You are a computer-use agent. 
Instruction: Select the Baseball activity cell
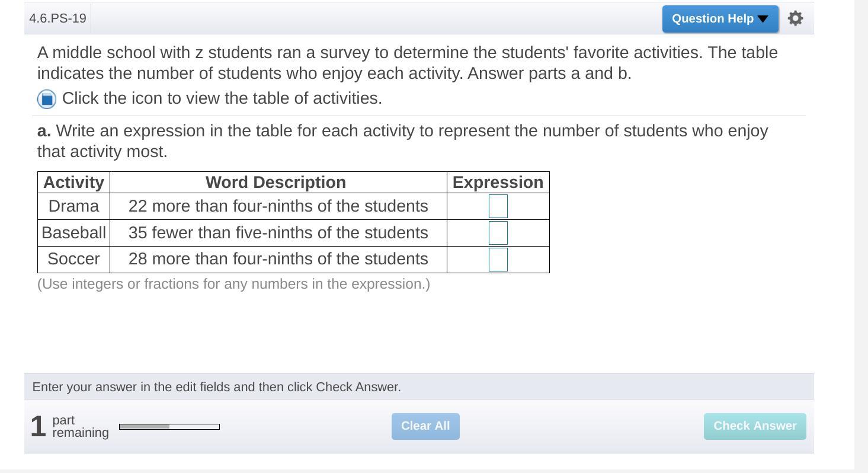coord(73,233)
